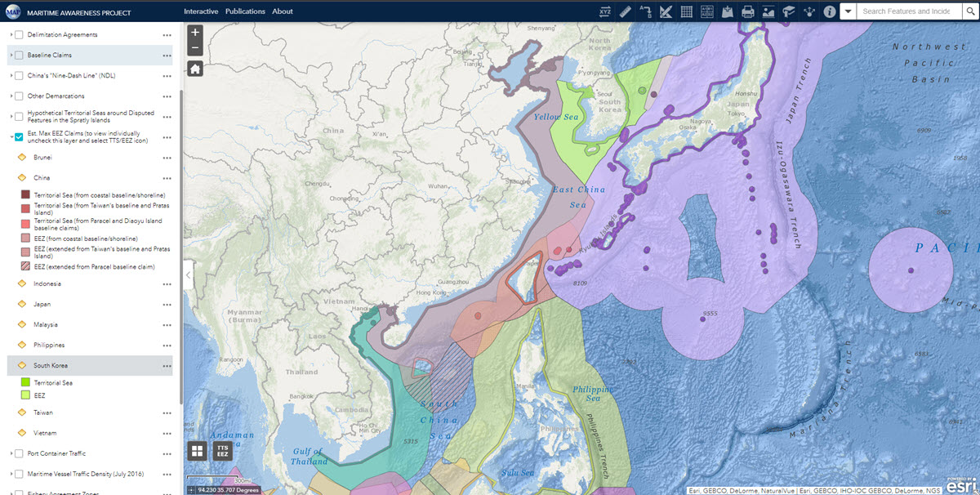Uncheck the Est. Max EEZ Claims layer
The width and height of the screenshot is (980, 495).
pos(19,136)
